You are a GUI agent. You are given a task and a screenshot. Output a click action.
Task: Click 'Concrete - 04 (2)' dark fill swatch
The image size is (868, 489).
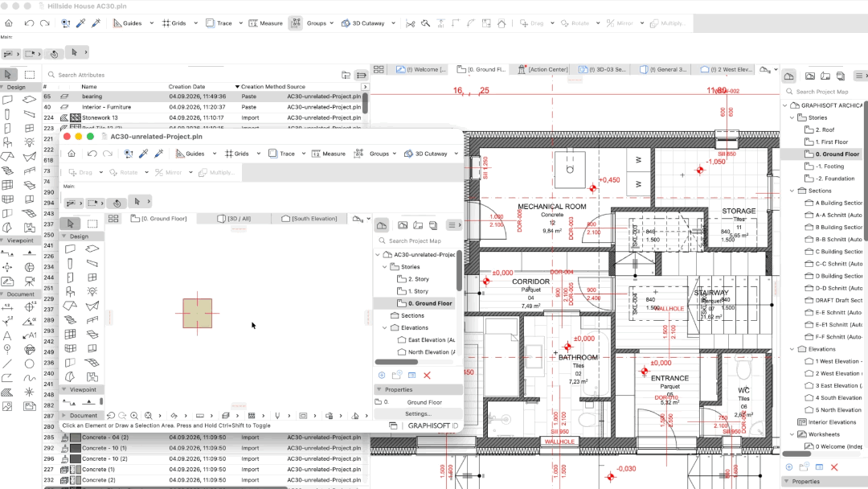[x=76, y=438]
